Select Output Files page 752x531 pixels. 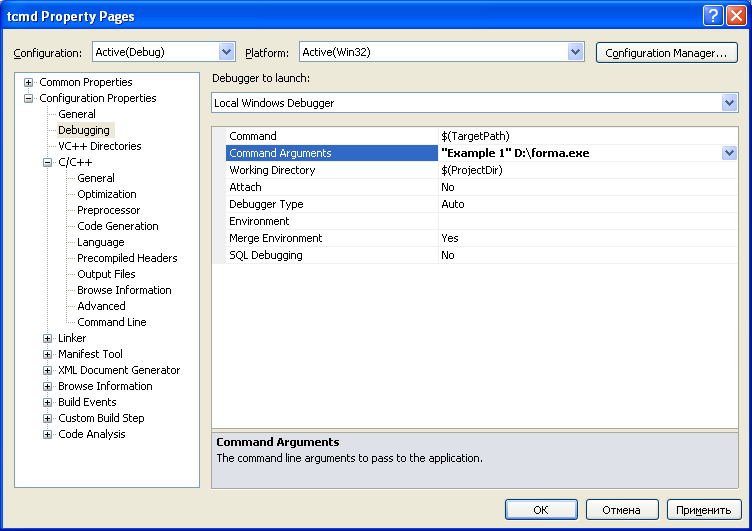click(106, 274)
